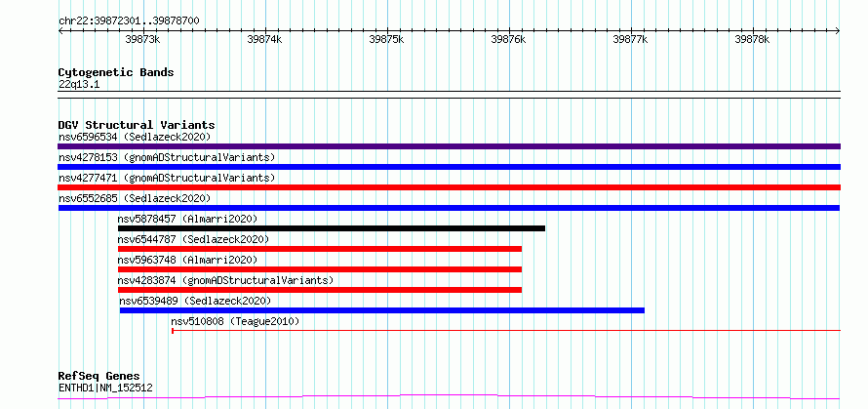Click the 22q13.1 cytogenetic band bar
Viewport: 868px width, 409px height.
[449, 95]
